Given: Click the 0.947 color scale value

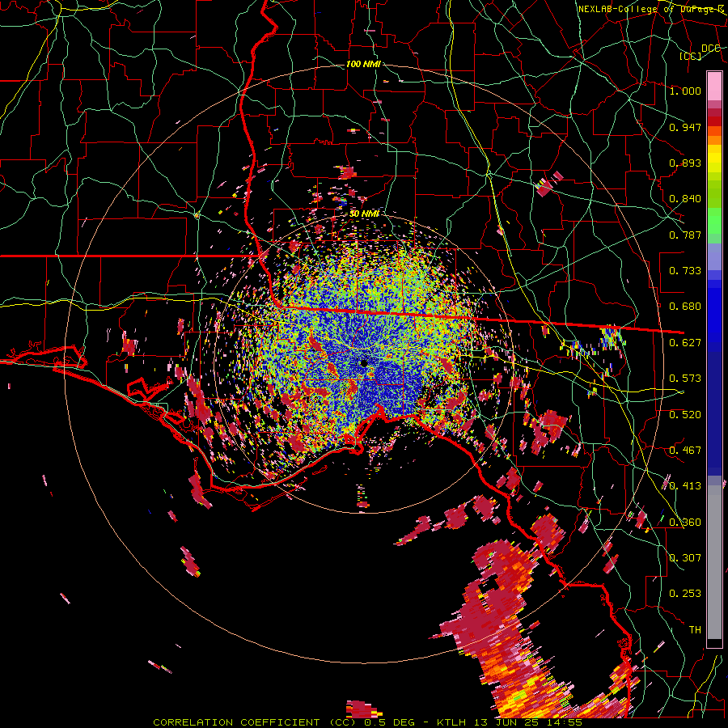Looking at the screenshot, I should 685,127.
